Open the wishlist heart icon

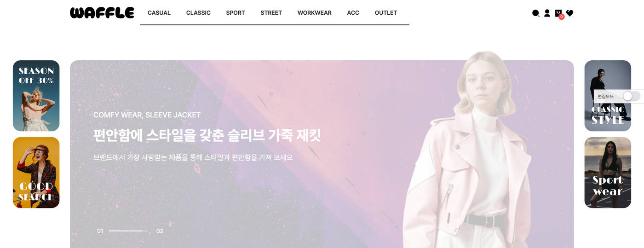[569, 13]
